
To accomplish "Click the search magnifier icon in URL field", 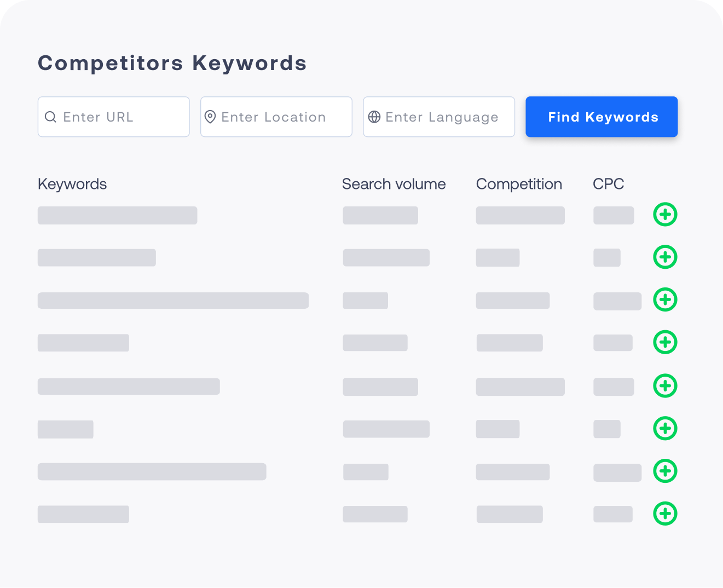I will (51, 117).
